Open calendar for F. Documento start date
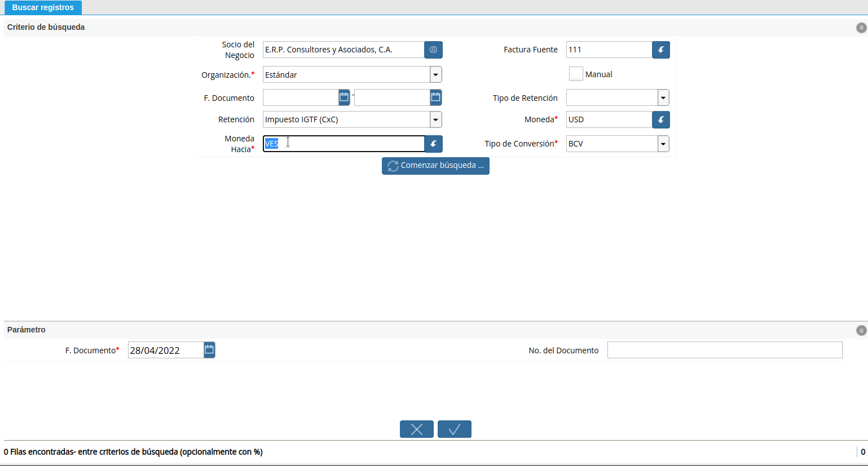 [x=344, y=97]
